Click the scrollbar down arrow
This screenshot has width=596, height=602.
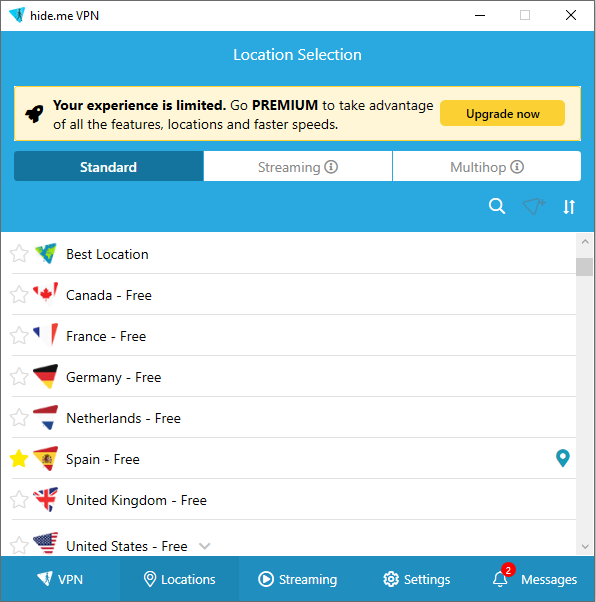pyautogui.click(x=585, y=547)
